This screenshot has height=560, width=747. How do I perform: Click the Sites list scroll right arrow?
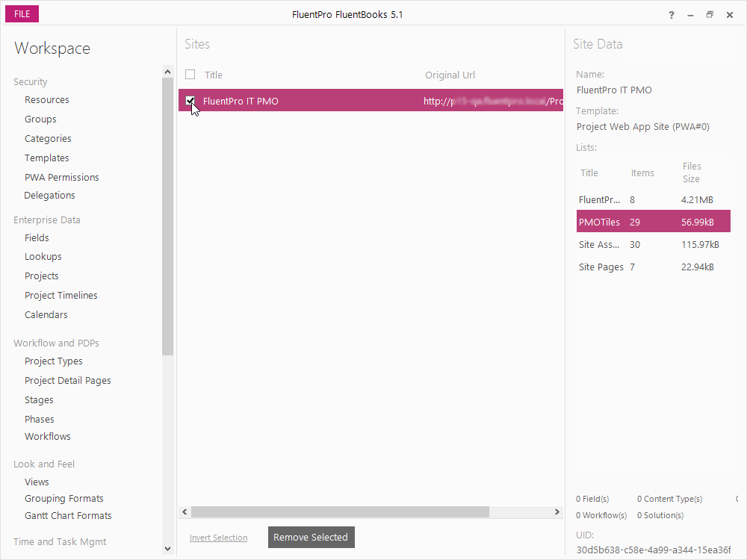(x=557, y=512)
